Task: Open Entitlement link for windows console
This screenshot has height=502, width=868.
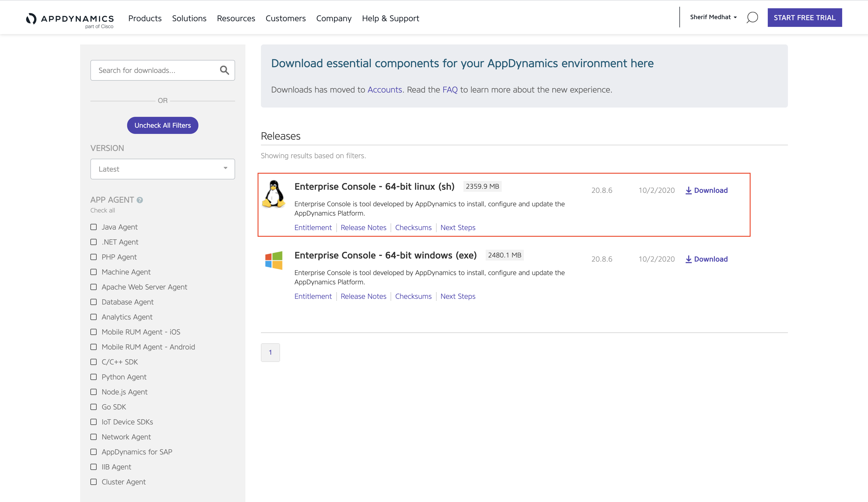Action: point(313,296)
